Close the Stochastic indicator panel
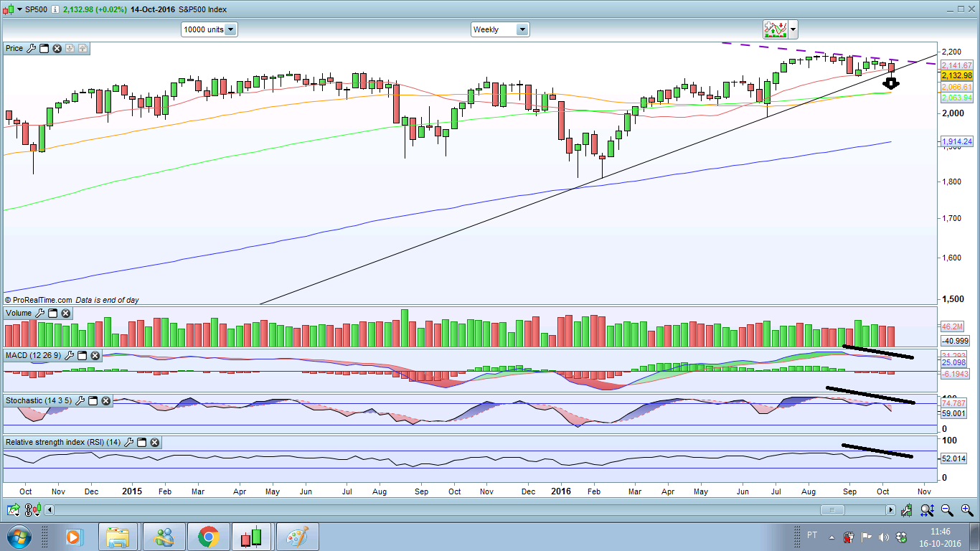 click(105, 400)
